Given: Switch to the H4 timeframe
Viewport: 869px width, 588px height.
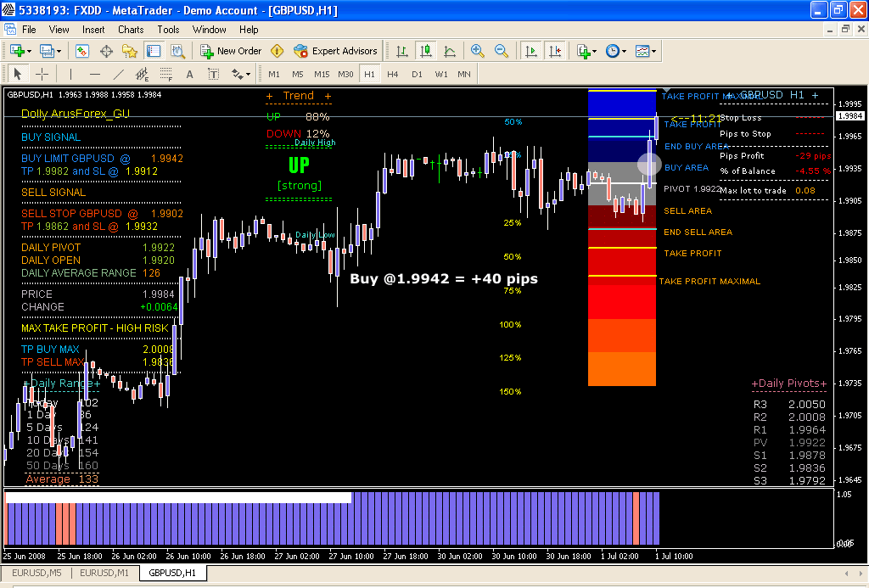Looking at the screenshot, I should click(392, 74).
